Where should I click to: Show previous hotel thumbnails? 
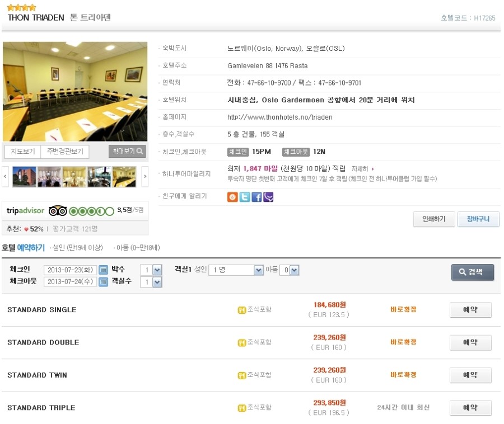5,176
